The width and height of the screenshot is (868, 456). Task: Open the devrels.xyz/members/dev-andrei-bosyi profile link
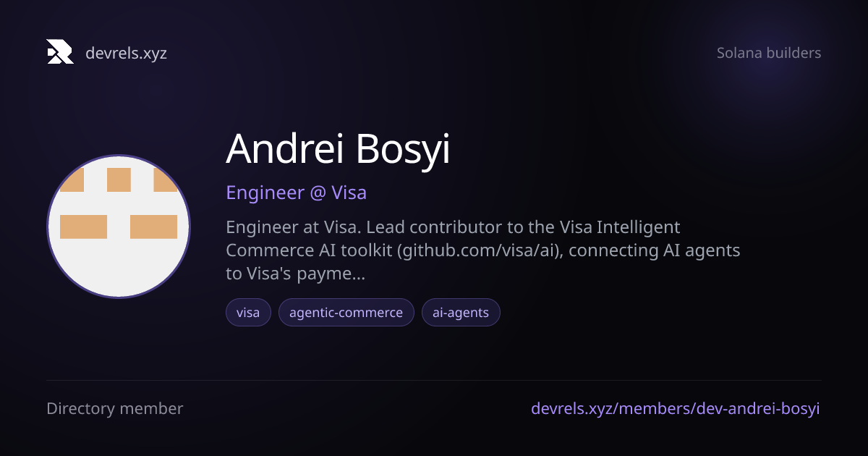click(x=676, y=408)
